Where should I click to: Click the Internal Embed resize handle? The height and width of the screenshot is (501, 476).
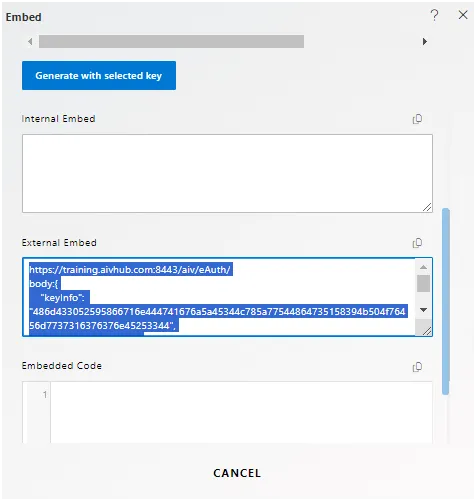pos(427,207)
